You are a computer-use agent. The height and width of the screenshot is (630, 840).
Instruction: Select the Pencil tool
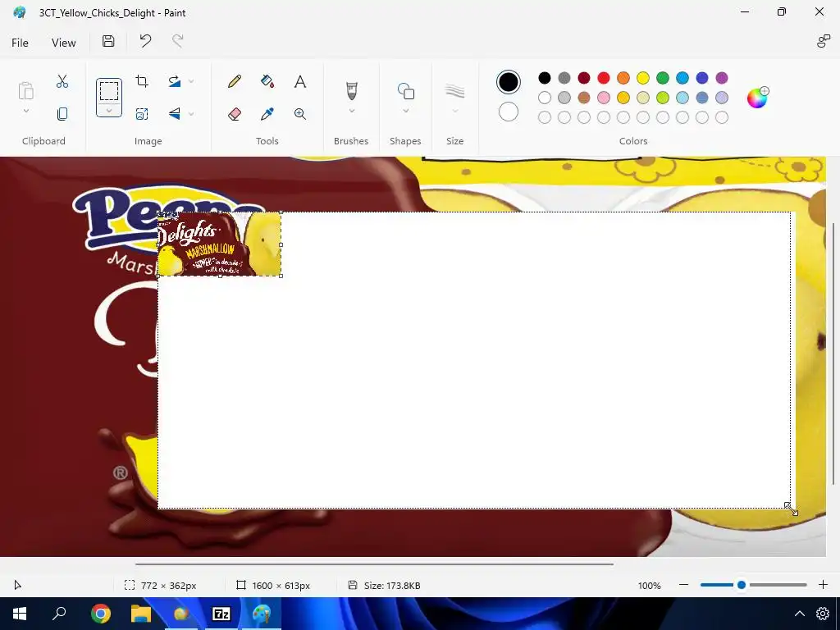[235, 81]
